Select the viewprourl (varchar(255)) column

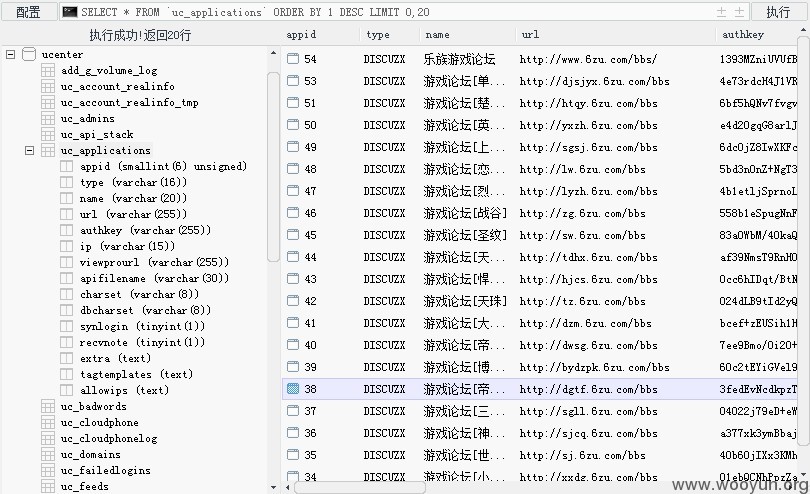tap(154, 263)
